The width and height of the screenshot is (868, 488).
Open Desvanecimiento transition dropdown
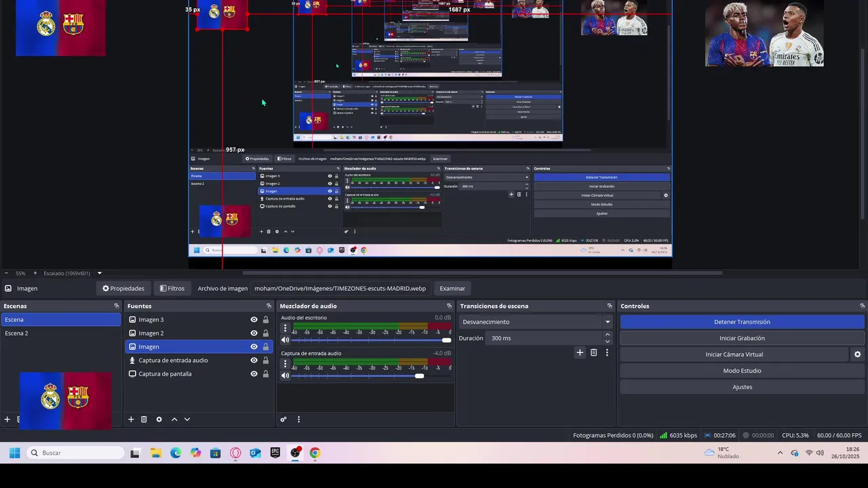[536, 322]
